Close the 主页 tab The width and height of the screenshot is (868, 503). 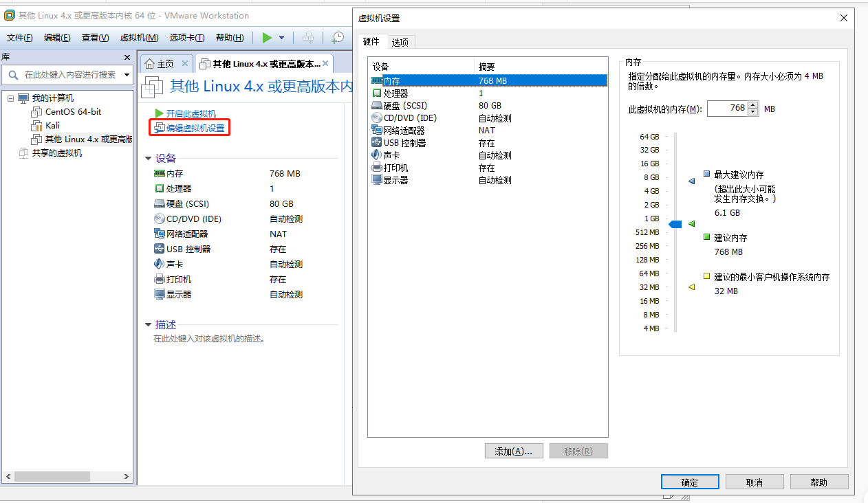click(184, 63)
